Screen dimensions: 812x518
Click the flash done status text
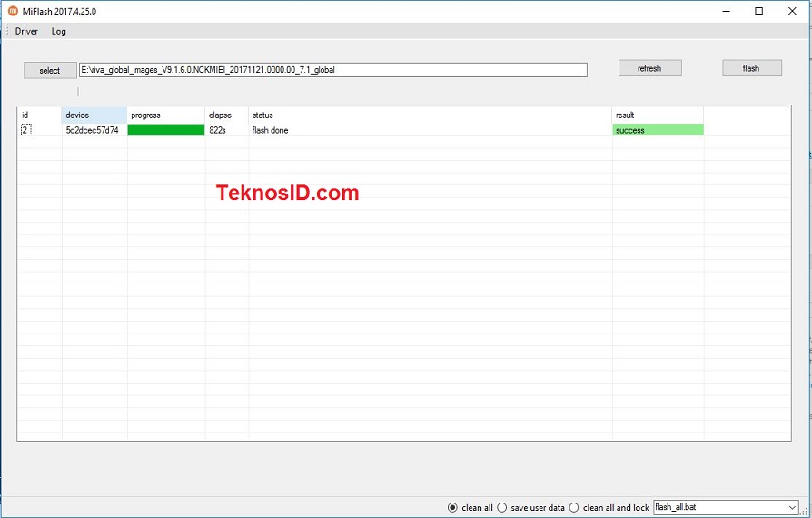tap(271, 130)
